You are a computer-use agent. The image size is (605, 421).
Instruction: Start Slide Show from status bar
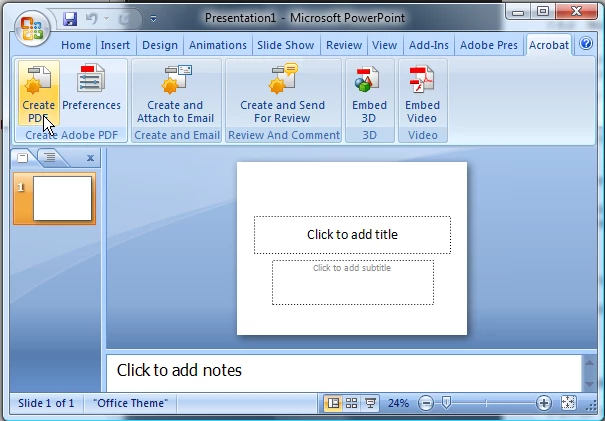370,403
